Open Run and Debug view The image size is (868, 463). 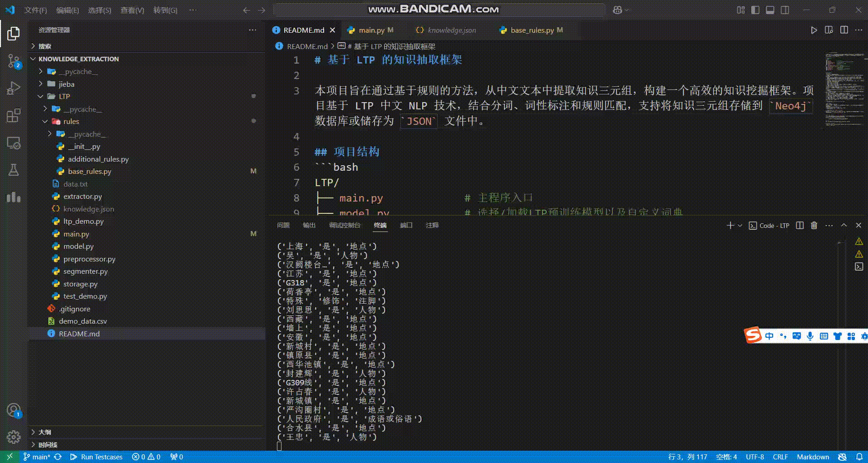click(x=14, y=88)
